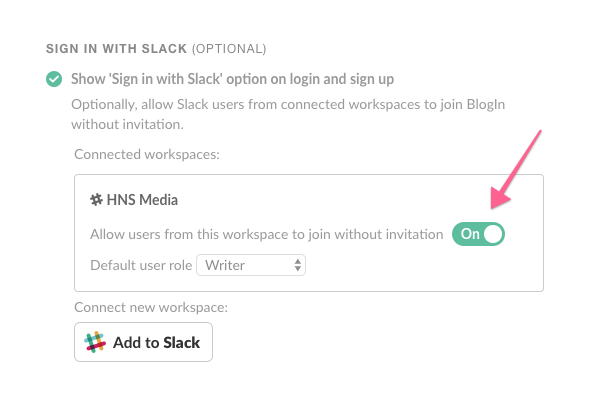Click the pink arrow annotation

(516, 169)
